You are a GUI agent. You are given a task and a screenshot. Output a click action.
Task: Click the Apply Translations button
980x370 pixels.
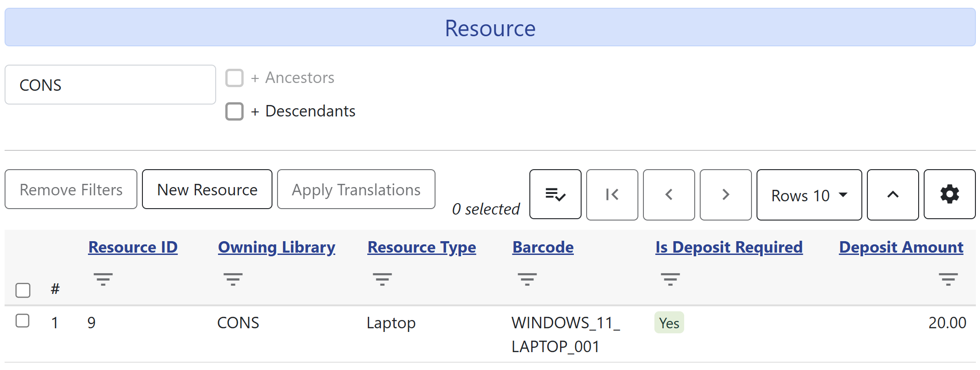click(x=356, y=189)
